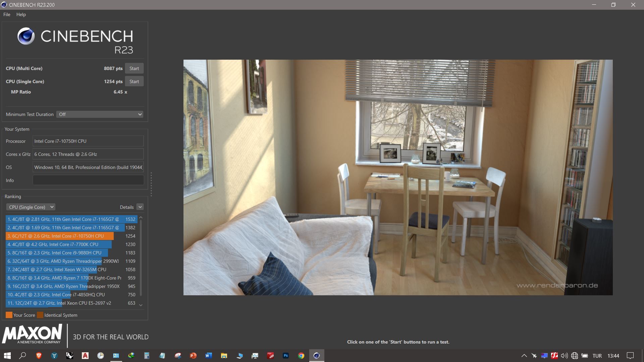Open Photoshop from the taskbar
The width and height of the screenshot is (644, 362).
pyautogui.click(x=286, y=356)
